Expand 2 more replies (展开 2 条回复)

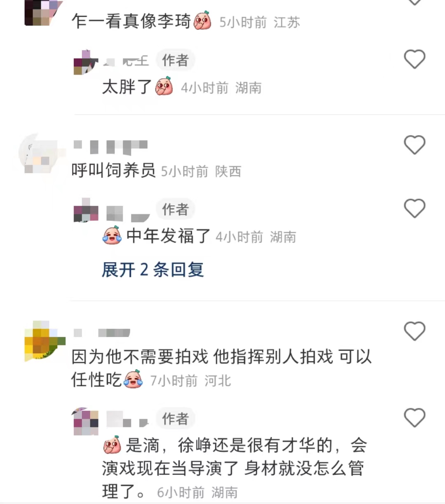153,270
